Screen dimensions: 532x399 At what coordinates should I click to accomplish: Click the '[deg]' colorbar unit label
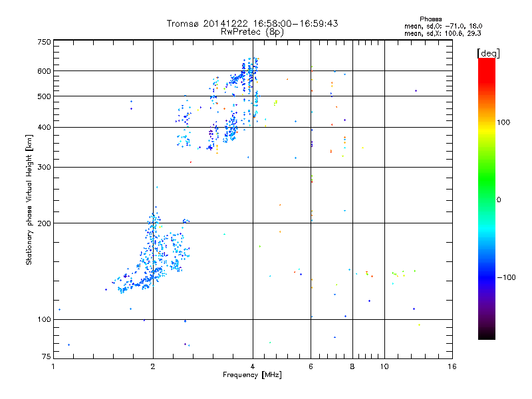[488, 53]
